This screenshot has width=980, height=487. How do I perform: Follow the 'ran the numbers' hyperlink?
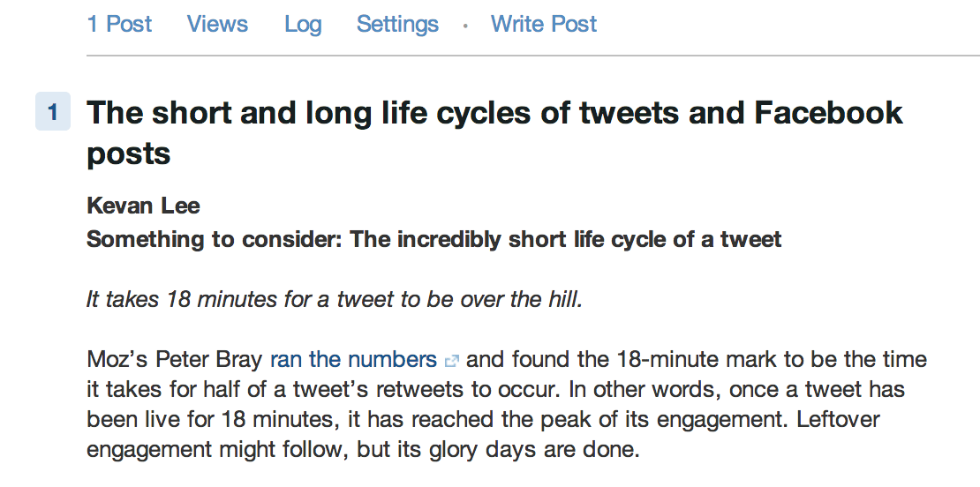click(x=353, y=360)
